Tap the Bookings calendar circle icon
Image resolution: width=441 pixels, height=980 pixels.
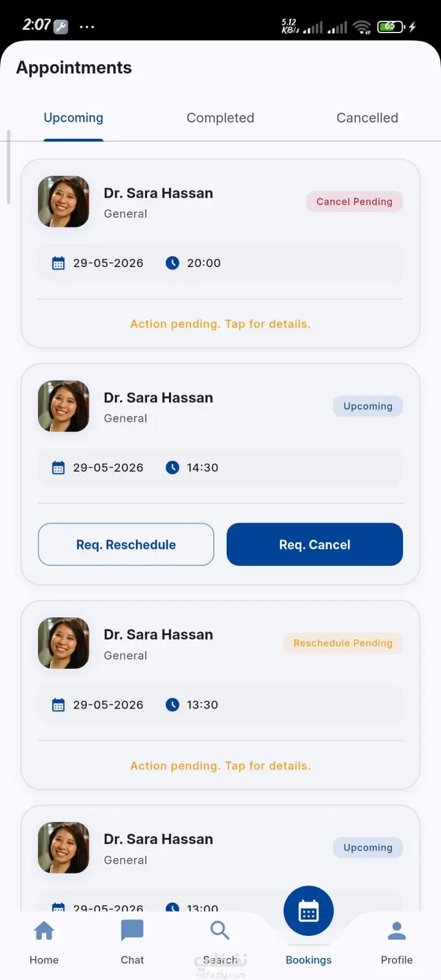click(309, 911)
